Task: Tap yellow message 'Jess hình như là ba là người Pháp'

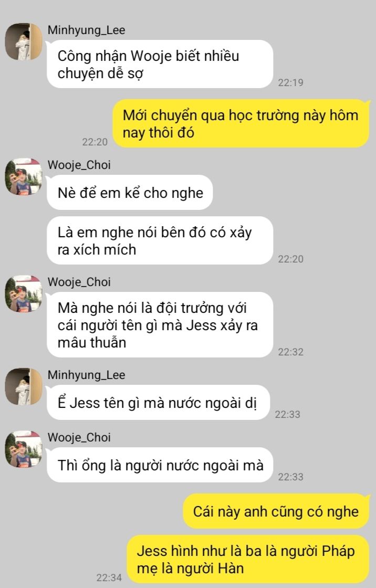Action: click(x=248, y=559)
